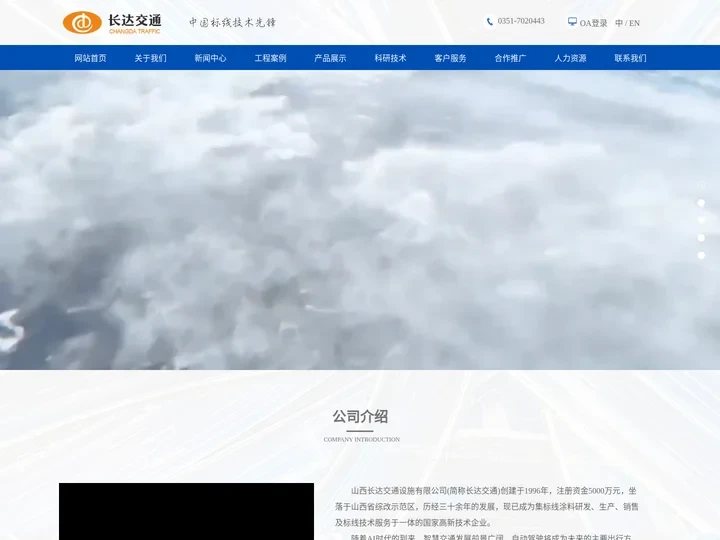Click the 中国标线技术先锋 slogan text

232,22
